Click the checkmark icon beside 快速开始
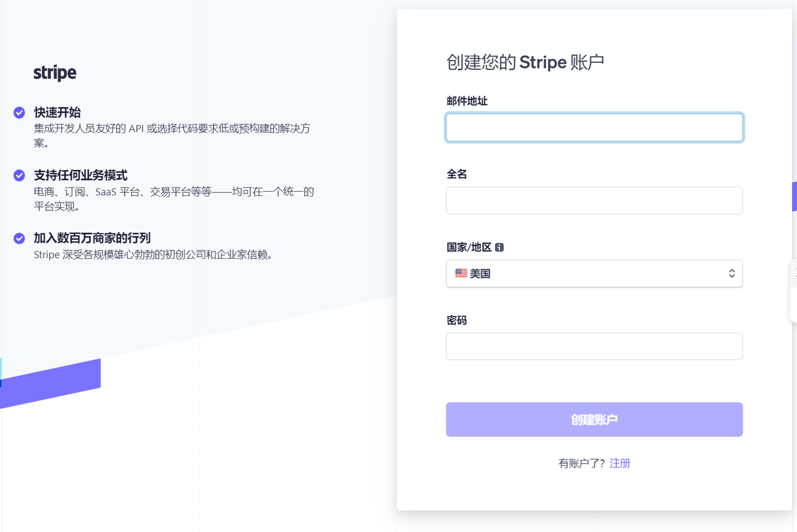 click(19, 113)
